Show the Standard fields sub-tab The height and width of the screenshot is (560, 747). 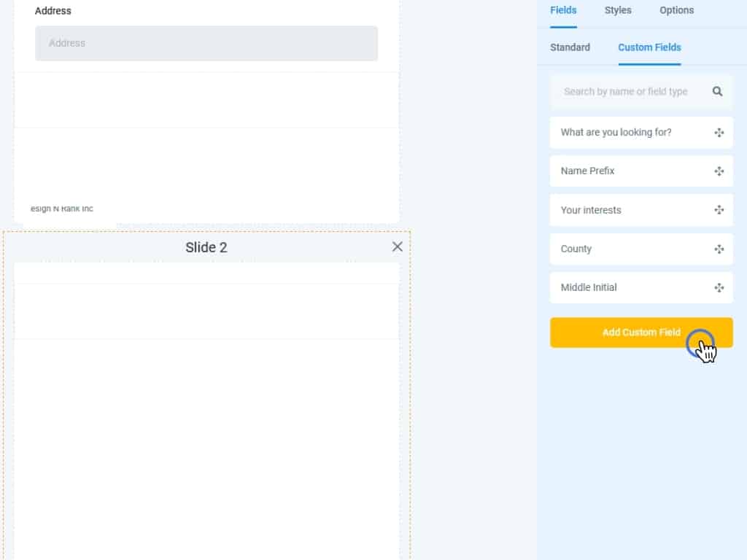coord(570,47)
